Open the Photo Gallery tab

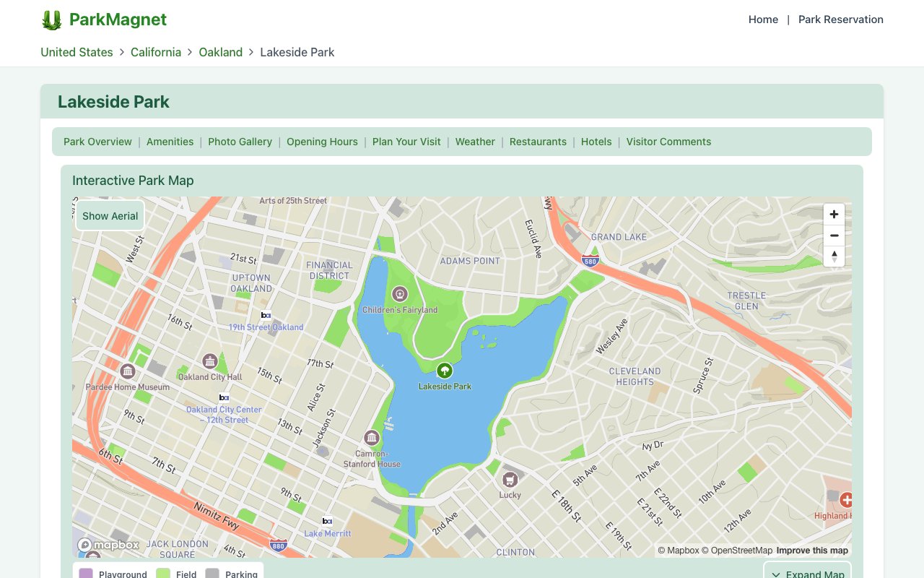point(240,142)
